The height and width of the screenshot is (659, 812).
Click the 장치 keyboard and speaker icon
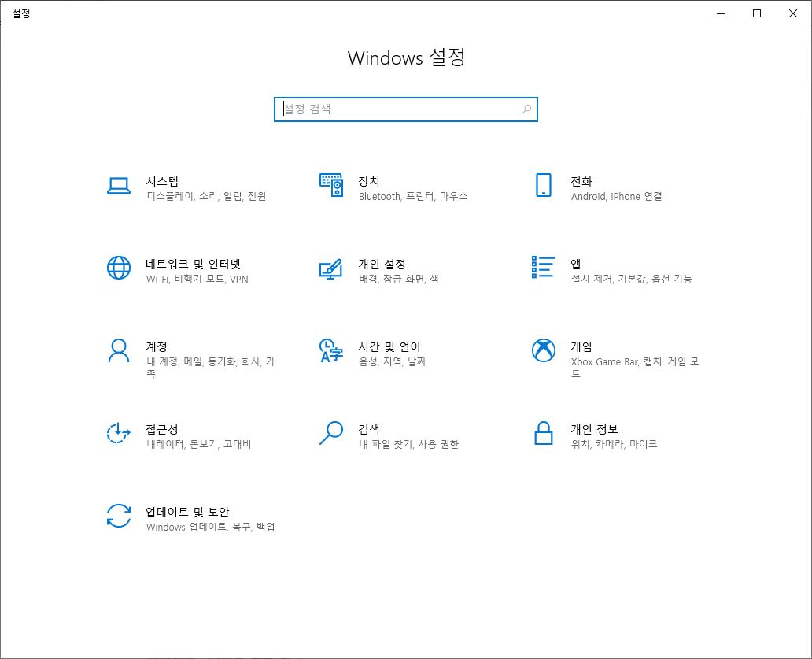[x=331, y=185]
